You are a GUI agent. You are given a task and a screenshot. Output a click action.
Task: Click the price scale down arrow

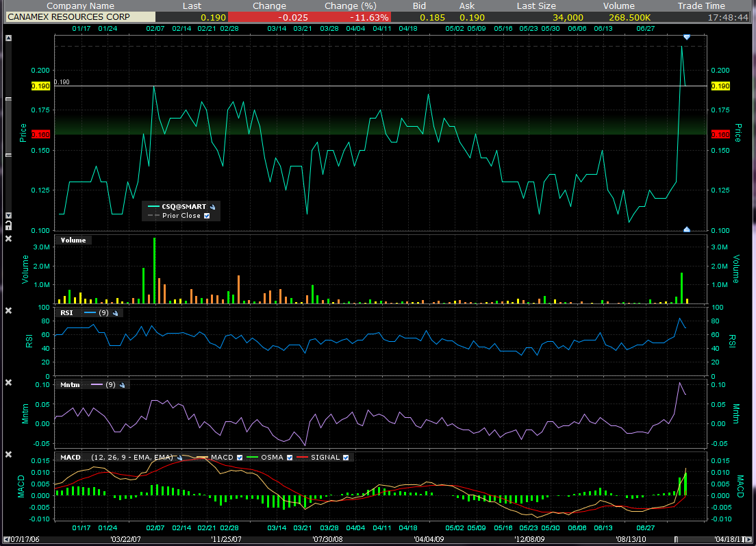click(8, 215)
